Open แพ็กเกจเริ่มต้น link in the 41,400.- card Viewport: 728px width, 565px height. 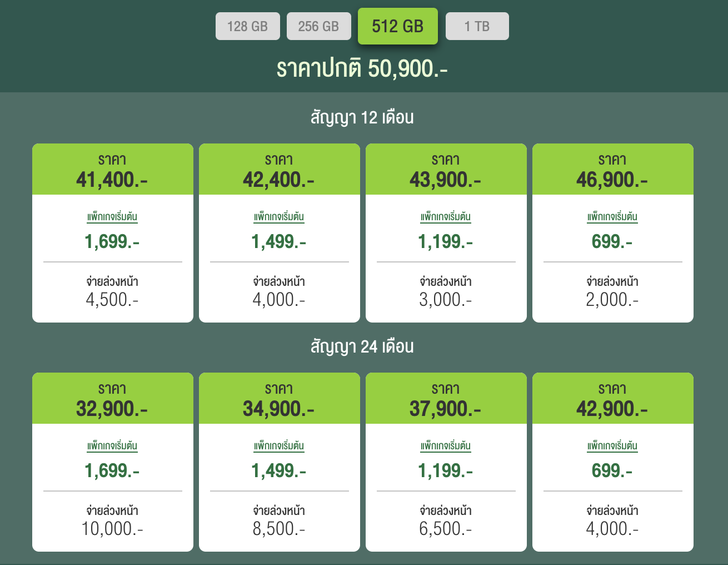[112, 217]
